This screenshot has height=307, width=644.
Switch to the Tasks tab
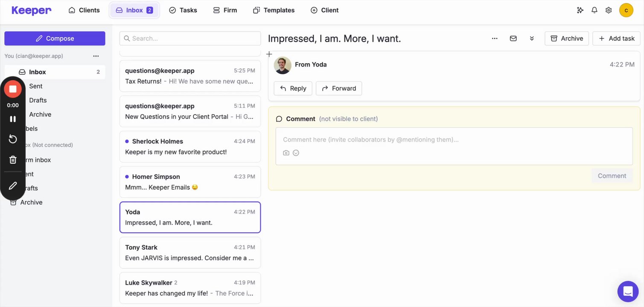[183, 10]
